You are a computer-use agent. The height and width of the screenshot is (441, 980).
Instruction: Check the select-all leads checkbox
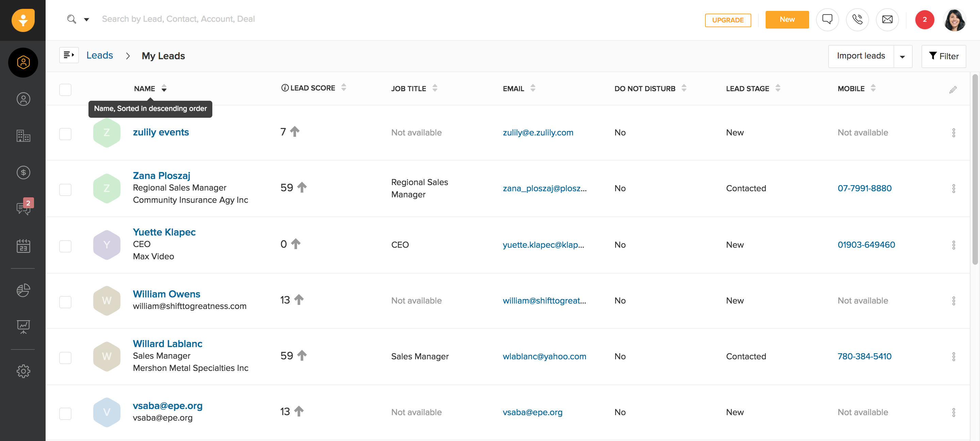point(65,90)
